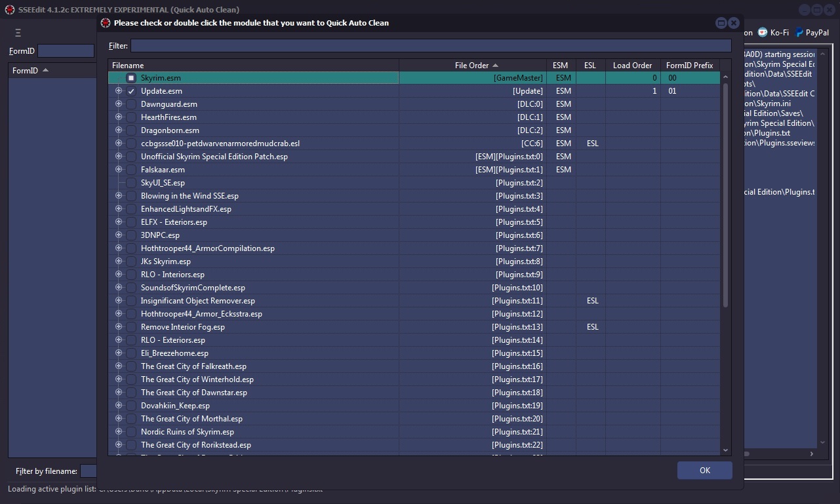Uncheck the Update.esm module checkbox
This screenshot has width=840, height=504.
pyautogui.click(x=131, y=91)
